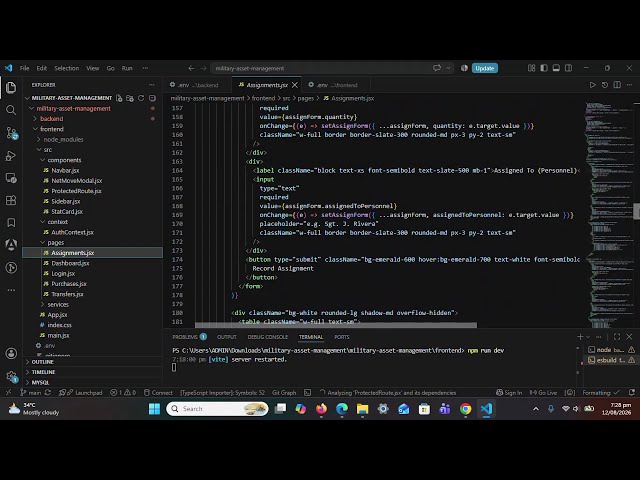The width and height of the screenshot is (640, 480).
Task: Run the code with the play icon
Action: click(x=592, y=85)
